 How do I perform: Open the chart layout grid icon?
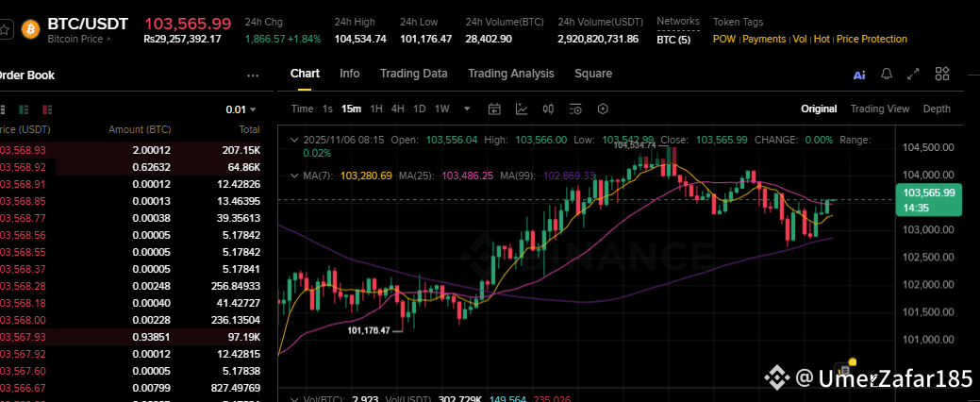point(942,74)
